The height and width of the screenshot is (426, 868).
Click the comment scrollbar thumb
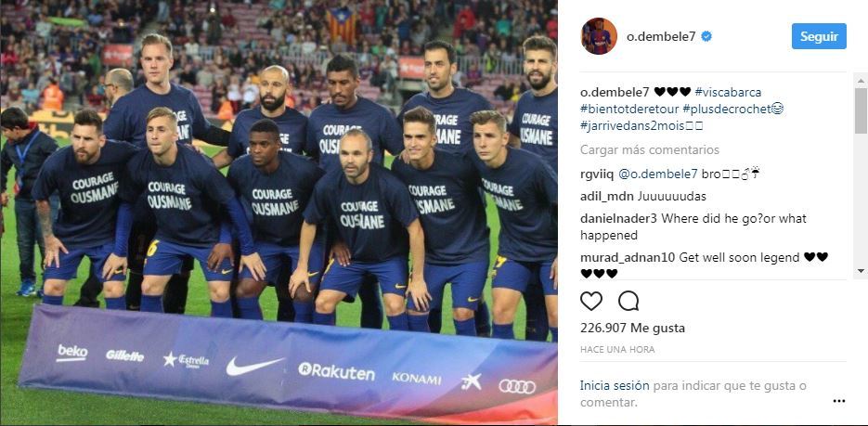pyautogui.click(x=861, y=110)
